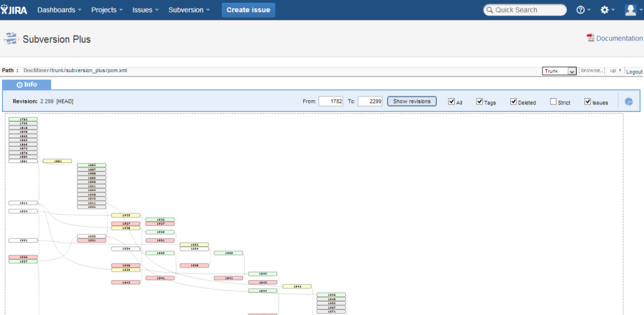This screenshot has height=315, width=644.
Task: Click the PDF Documentation icon
Action: tap(591, 38)
